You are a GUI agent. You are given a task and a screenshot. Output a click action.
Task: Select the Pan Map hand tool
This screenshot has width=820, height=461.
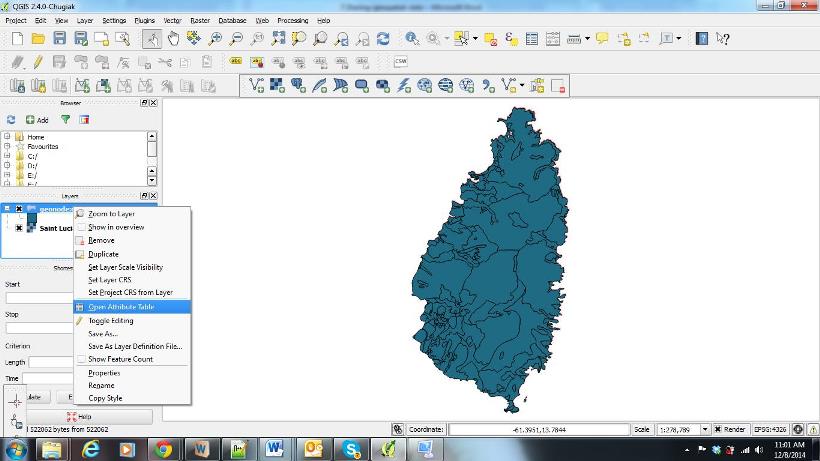tap(173, 39)
